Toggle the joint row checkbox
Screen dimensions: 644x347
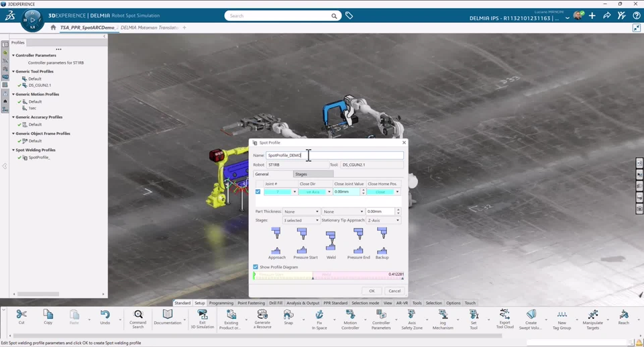(258, 191)
